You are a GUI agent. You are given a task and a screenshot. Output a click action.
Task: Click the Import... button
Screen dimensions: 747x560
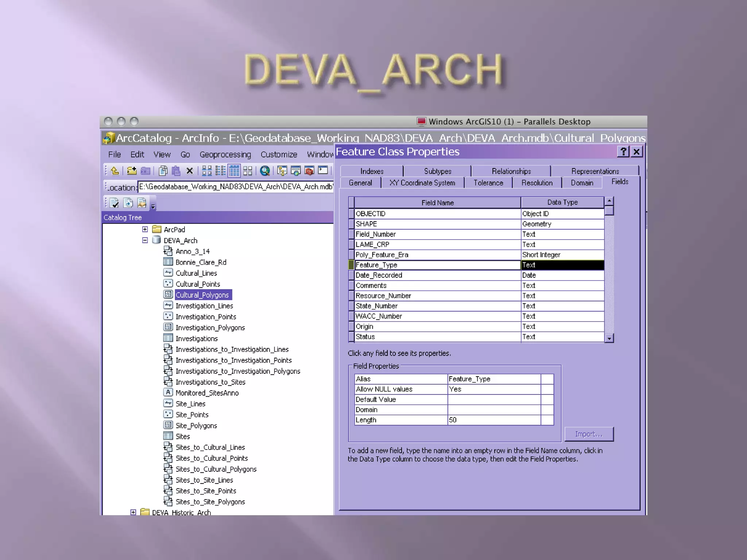point(589,434)
